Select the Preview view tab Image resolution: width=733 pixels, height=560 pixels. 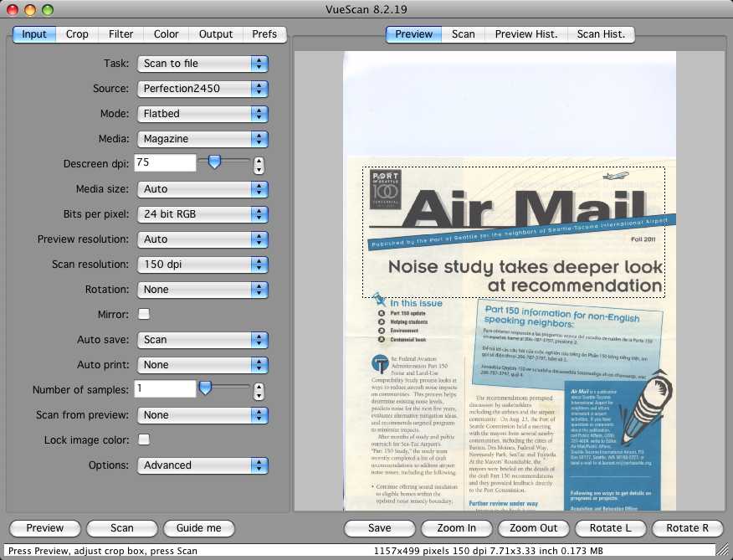coord(413,34)
